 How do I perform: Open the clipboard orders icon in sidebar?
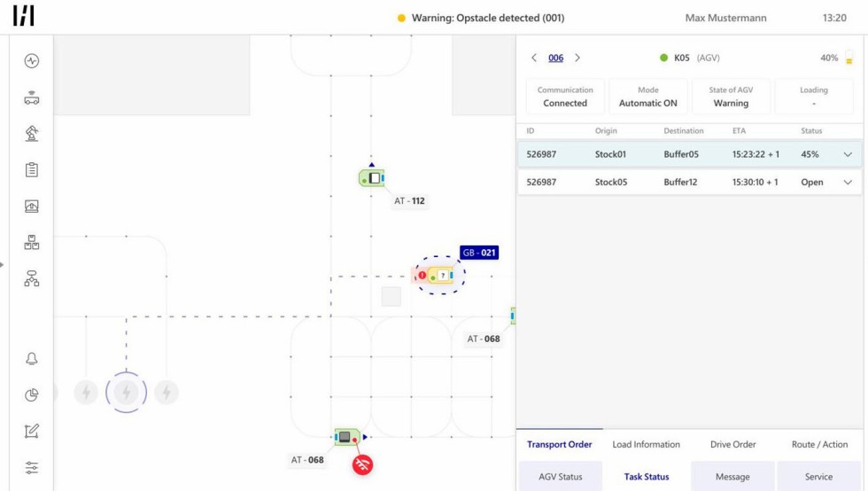(x=32, y=170)
